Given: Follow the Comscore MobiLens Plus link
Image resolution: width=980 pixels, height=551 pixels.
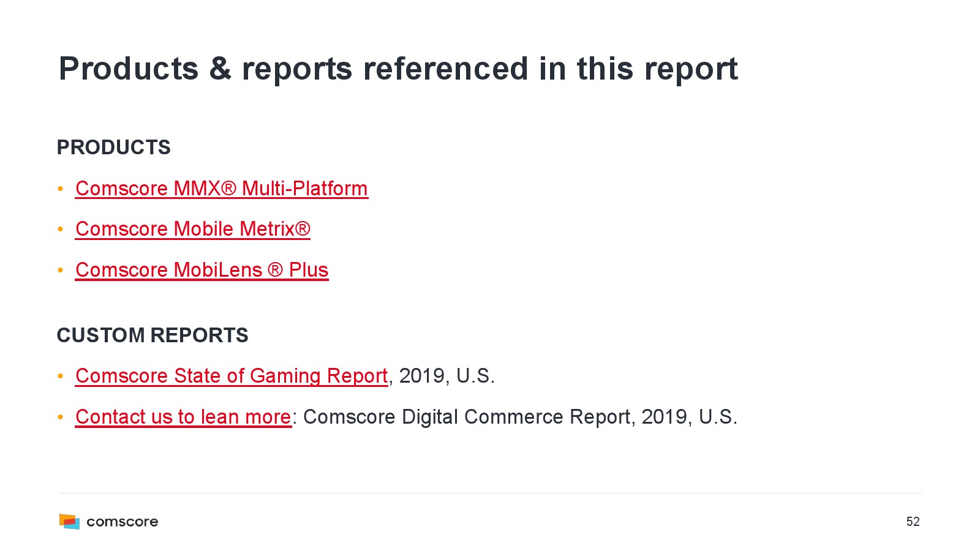Looking at the screenshot, I should 202,270.
